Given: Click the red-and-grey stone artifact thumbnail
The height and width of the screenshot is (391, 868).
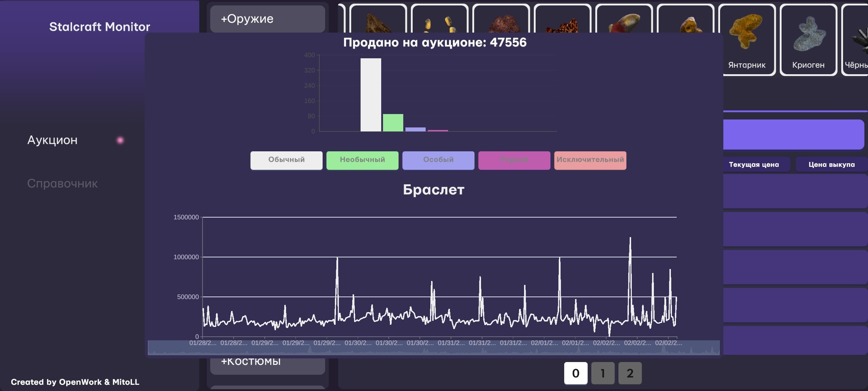Looking at the screenshot, I should [x=624, y=22].
